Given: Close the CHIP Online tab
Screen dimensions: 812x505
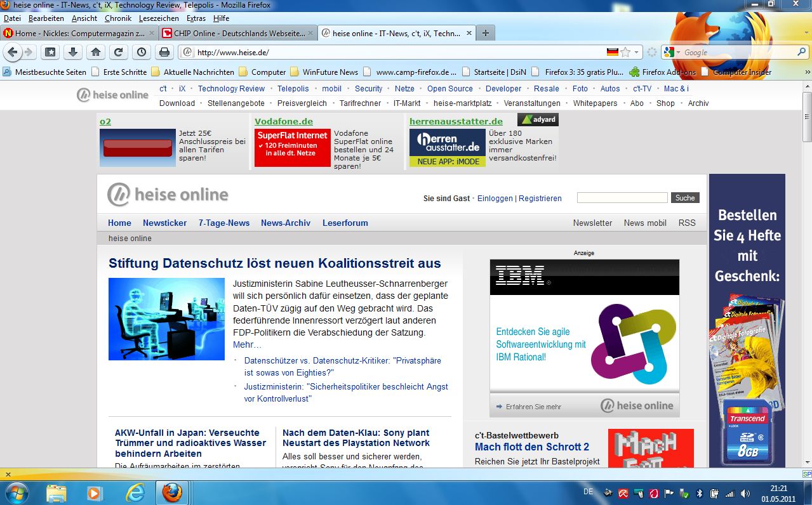Looking at the screenshot, I should pyautogui.click(x=310, y=33).
